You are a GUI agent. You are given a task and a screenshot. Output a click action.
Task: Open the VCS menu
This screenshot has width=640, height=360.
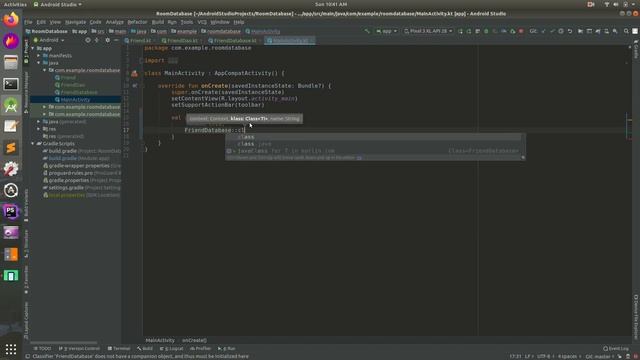point(202,22)
